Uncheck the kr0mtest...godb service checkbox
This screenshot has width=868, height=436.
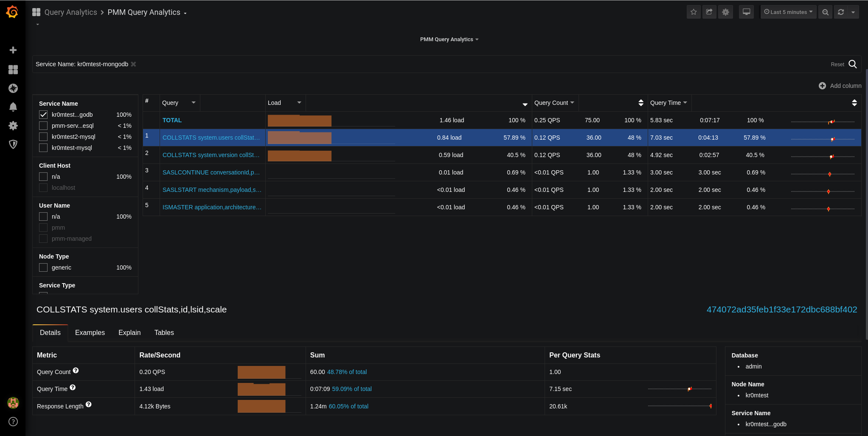pos(43,115)
